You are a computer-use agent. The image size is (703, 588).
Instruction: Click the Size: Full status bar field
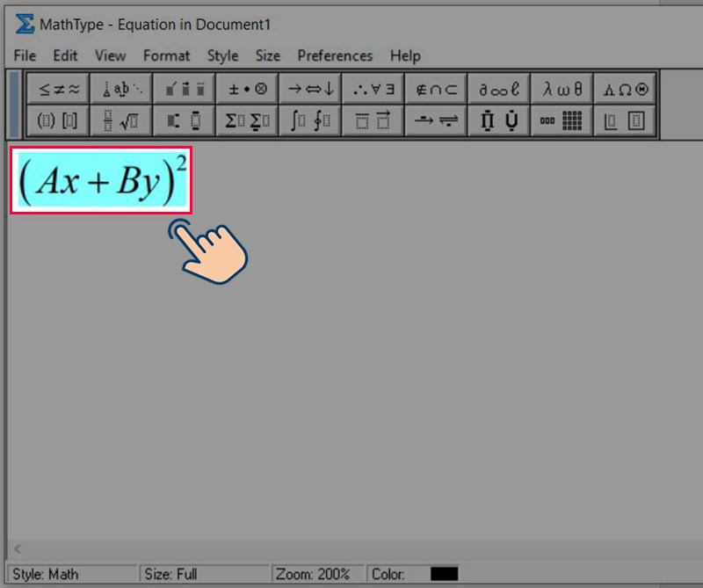[205, 574]
